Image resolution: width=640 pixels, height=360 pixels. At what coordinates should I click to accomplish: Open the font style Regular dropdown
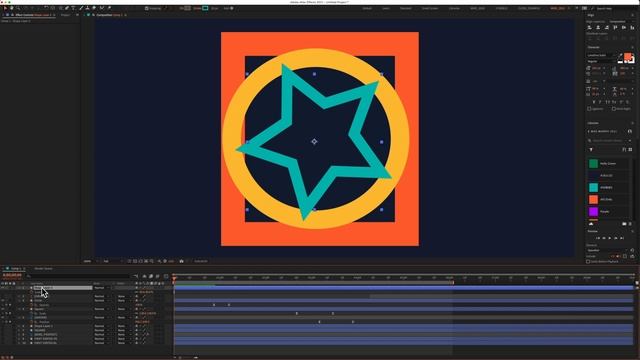point(600,61)
